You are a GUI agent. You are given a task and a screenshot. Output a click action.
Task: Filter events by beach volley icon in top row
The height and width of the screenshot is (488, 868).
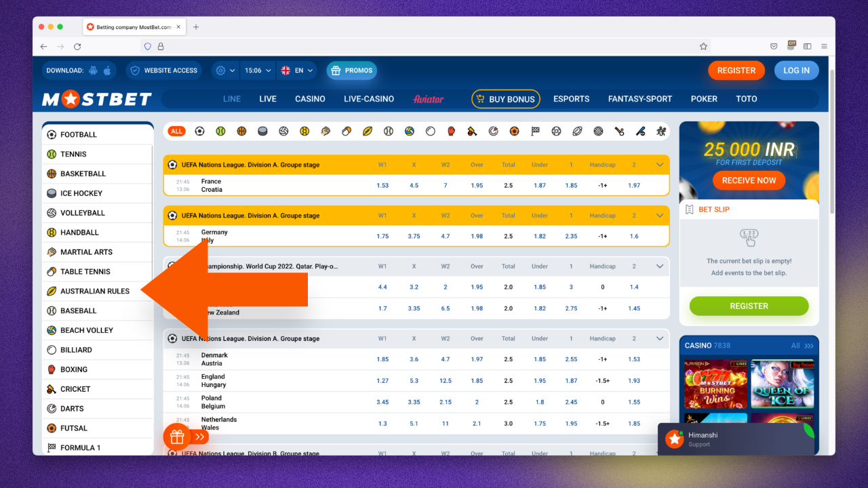click(410, 131)
